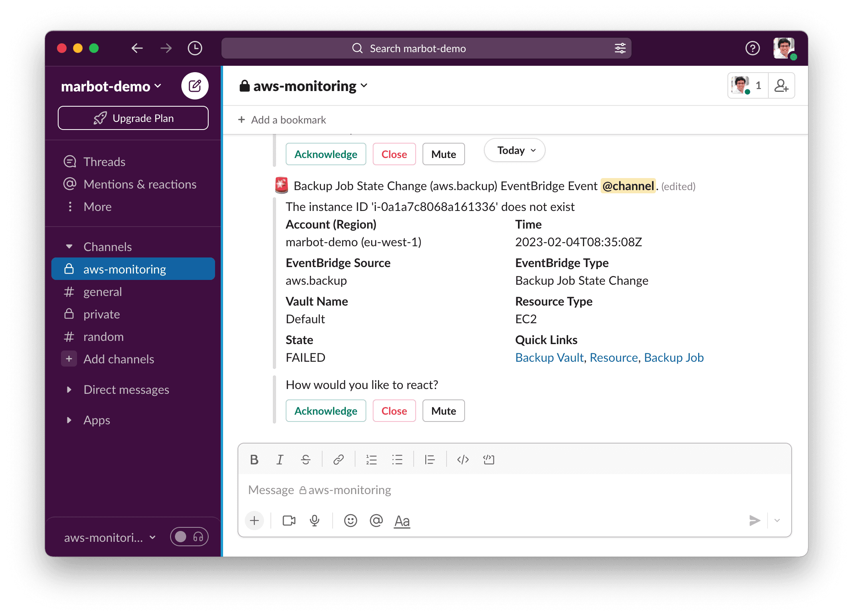Open the Threads menu item
The image size is (853, 616).
(106, 161)
